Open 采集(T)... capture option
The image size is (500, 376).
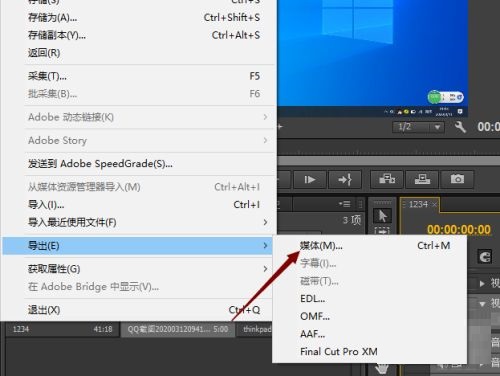pos(139,76)
